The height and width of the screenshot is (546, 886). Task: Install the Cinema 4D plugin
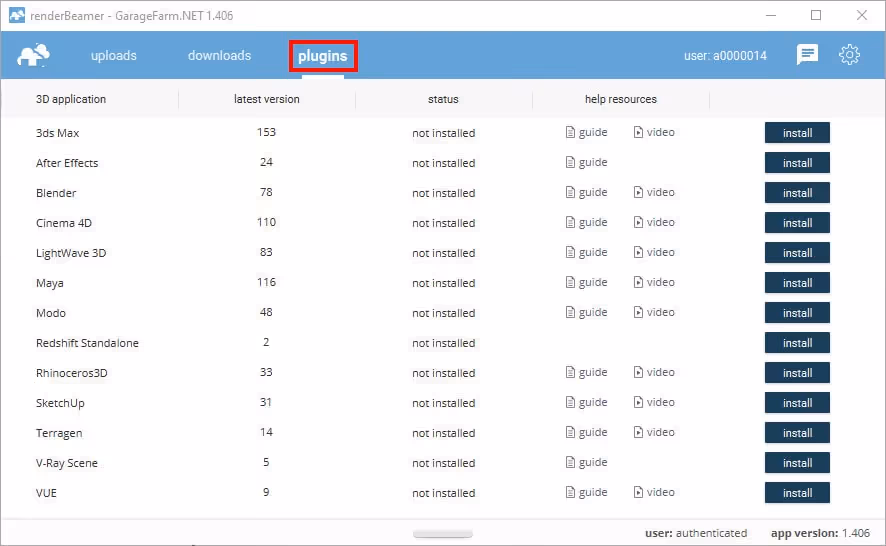797,223
